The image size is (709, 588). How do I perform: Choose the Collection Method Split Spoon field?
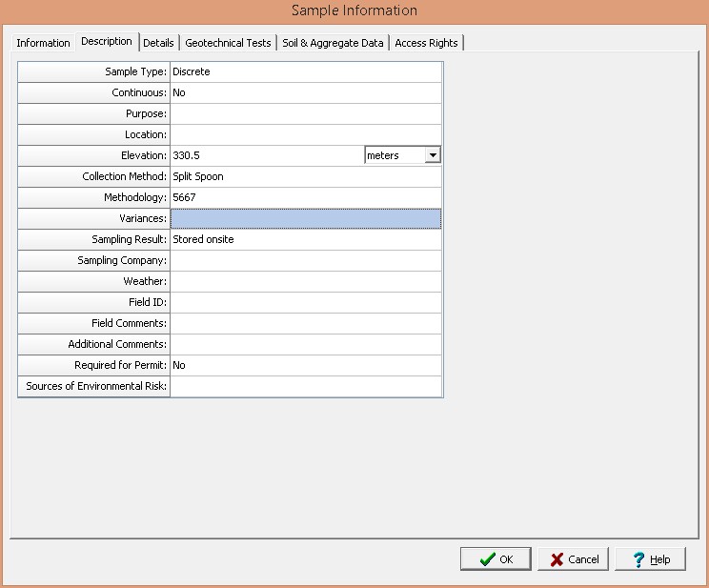(x=305, y=176)
